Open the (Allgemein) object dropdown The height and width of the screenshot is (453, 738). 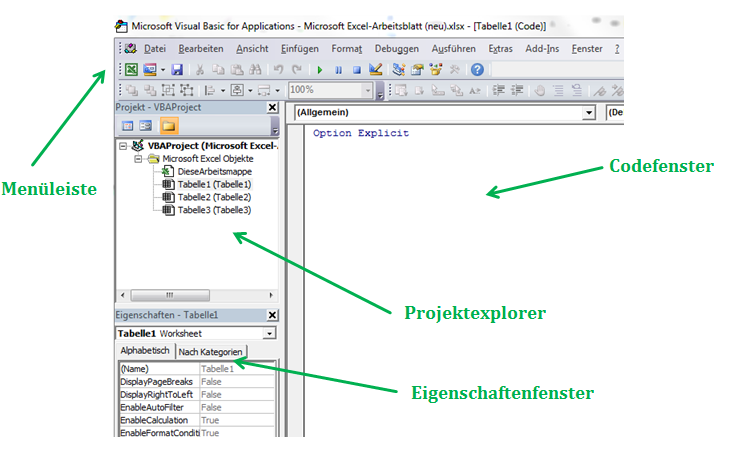588,113
